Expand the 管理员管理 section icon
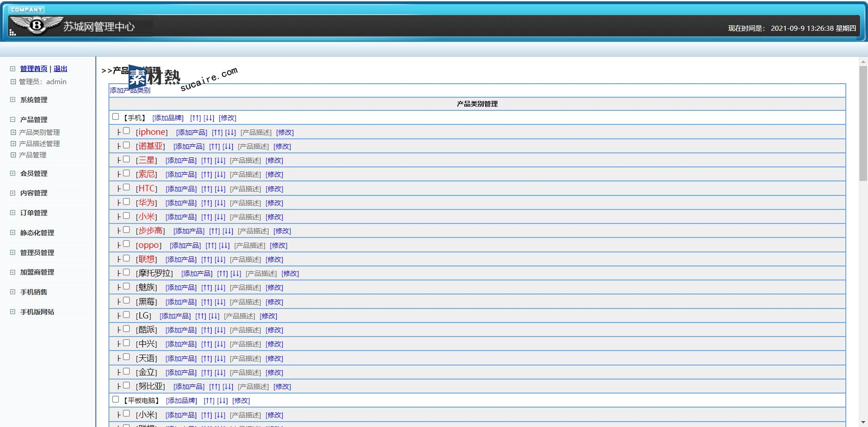868x427 pixels. pyautogui.click(x=13, y=252)
